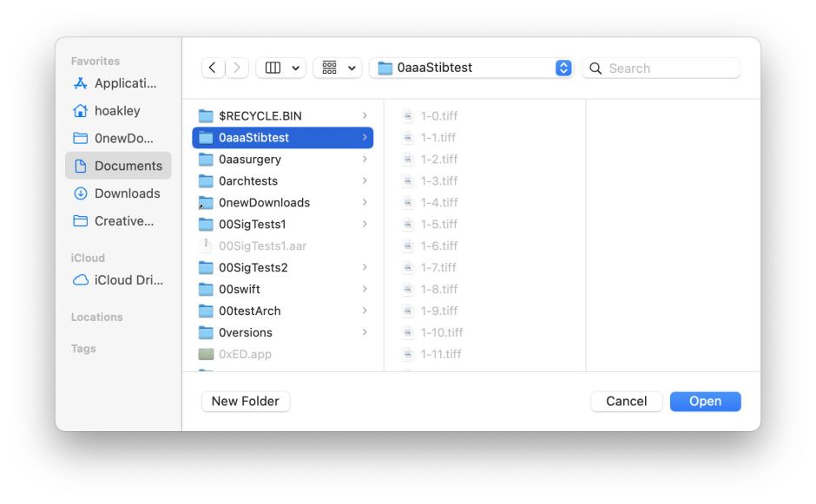Click the blue Open button
The height and width of the screenshot is (504, 816).
coord(705,401)
